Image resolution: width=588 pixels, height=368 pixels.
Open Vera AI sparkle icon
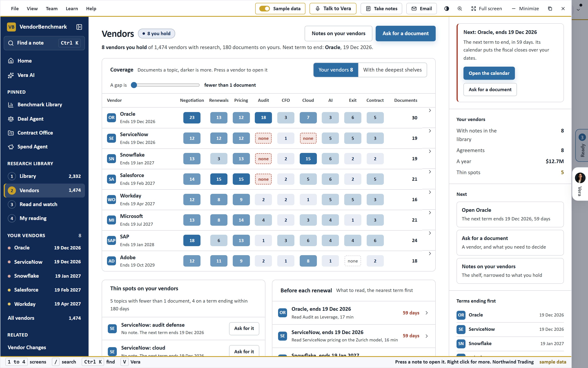coord(11,75)
